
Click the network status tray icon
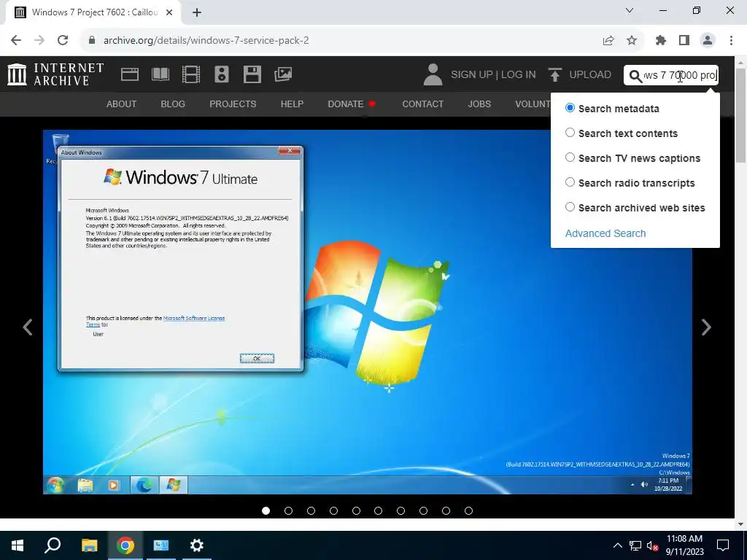[x=635, y=545]
